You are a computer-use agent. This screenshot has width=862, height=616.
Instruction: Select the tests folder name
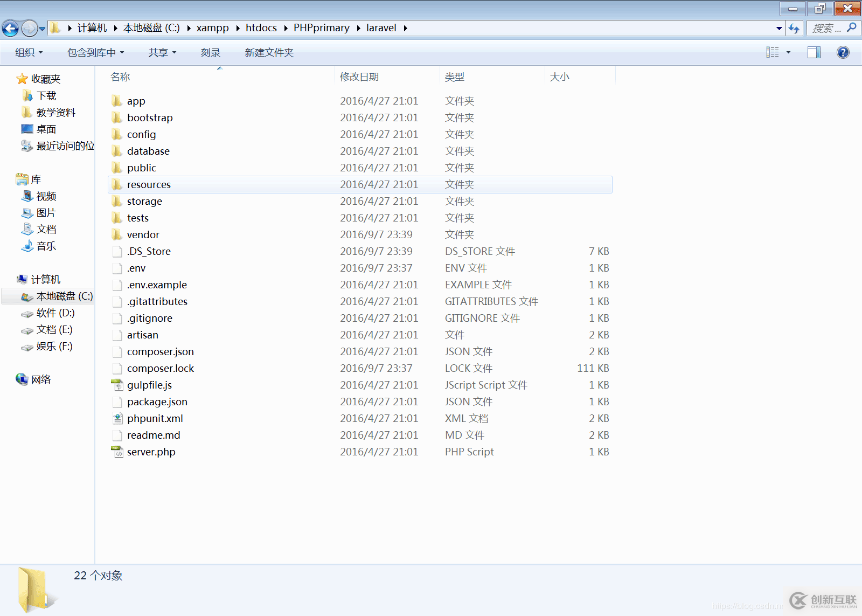coord(138,218)
